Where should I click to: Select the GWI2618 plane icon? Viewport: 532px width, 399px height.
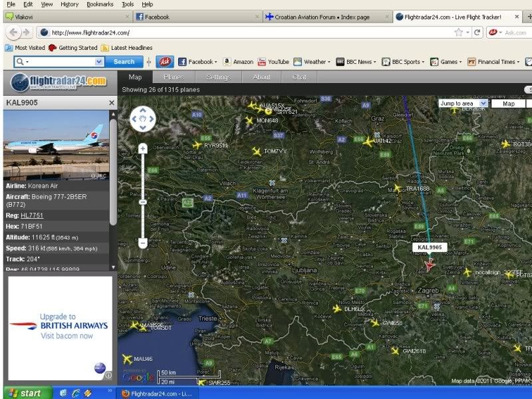[395, 351]
